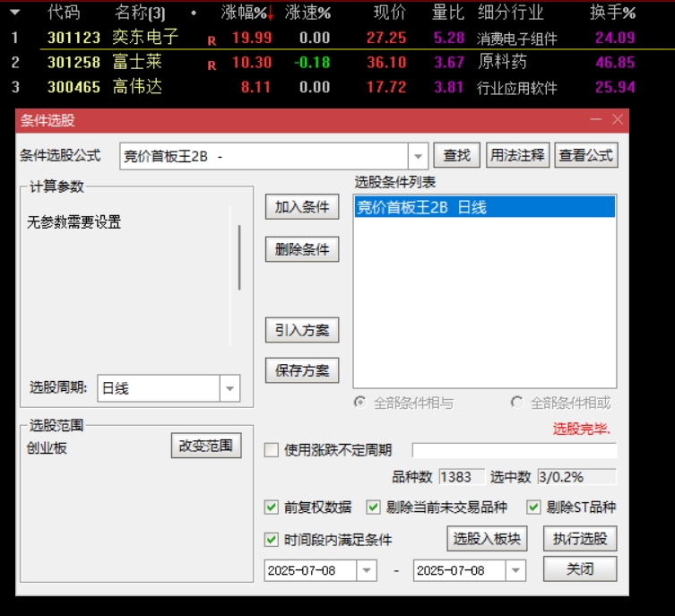Viewport: 675px width, 616px height.
Task: Click 加入条件 button
Action: click(302, 207)
